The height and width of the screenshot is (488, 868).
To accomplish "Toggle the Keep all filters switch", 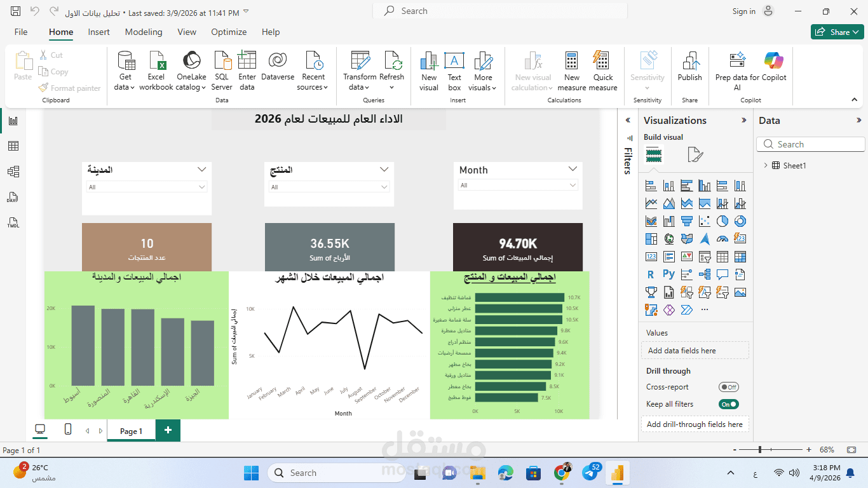I will pyautogui.click(x=728, y=404).
